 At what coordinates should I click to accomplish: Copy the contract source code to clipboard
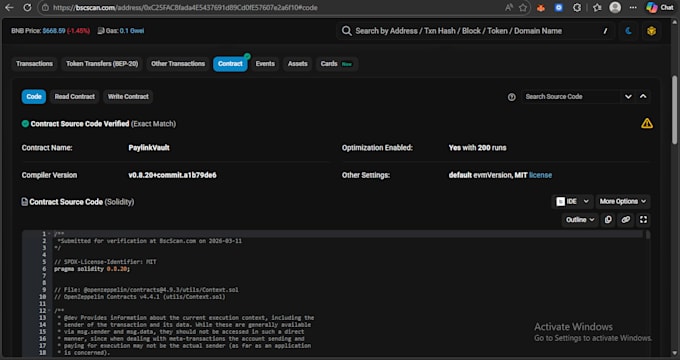608,220
